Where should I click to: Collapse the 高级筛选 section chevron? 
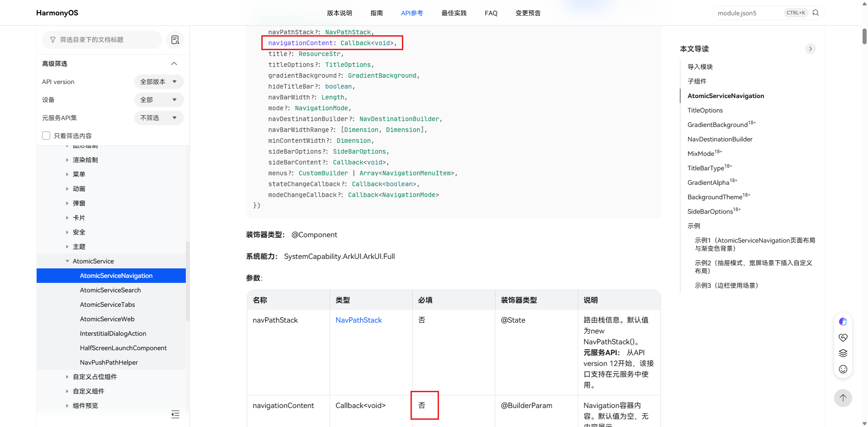click(174, 64)
